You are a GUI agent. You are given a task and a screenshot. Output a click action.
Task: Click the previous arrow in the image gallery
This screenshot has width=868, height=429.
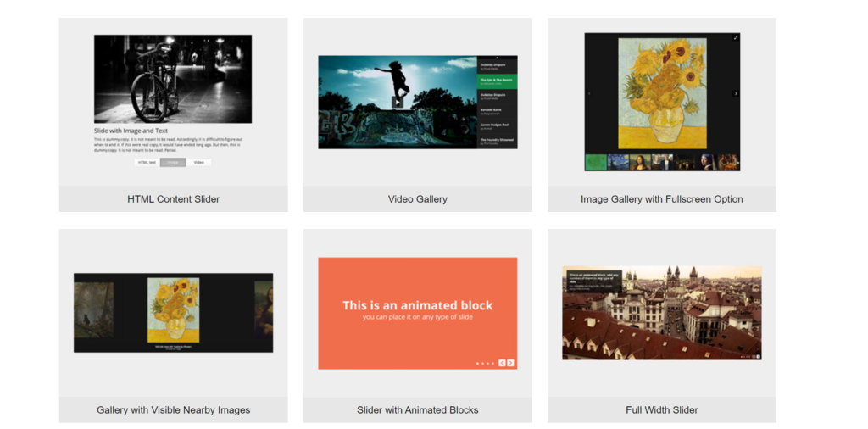coord(589,93)
